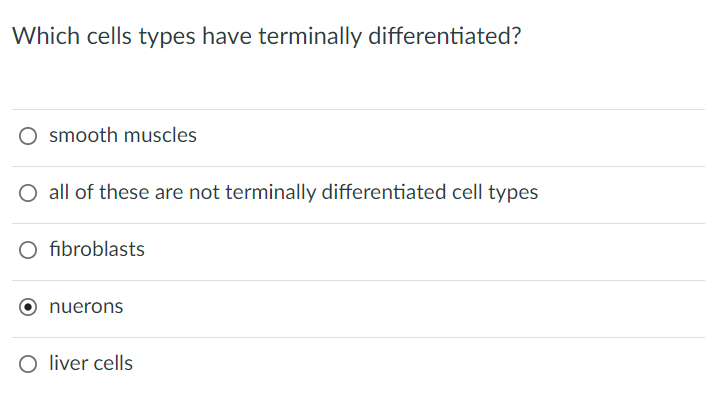Click the word 'terminally' in the question heading
This screenshot has width=705, height=400.
tap(310, 36)
